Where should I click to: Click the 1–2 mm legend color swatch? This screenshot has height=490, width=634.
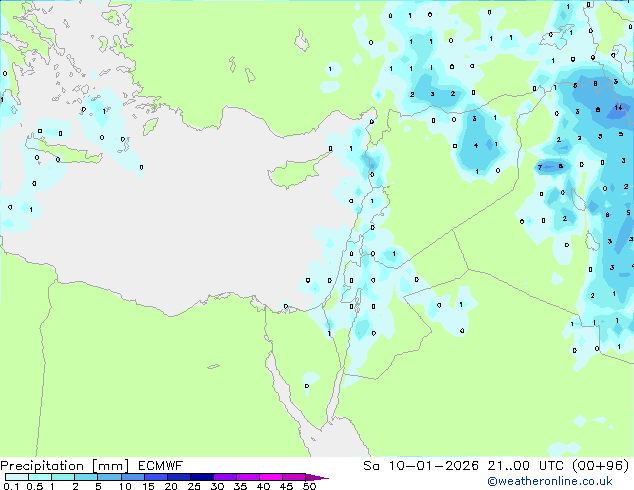click(63, 477)
